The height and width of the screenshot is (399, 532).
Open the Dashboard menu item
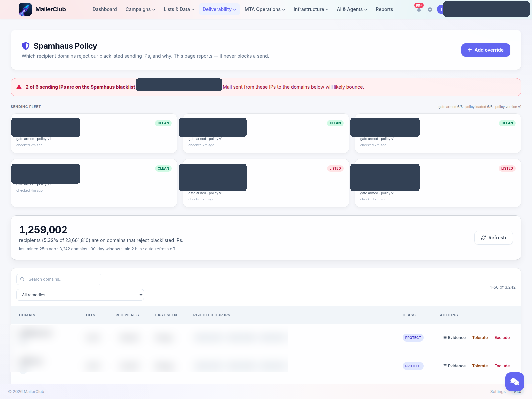coord(105,9)
